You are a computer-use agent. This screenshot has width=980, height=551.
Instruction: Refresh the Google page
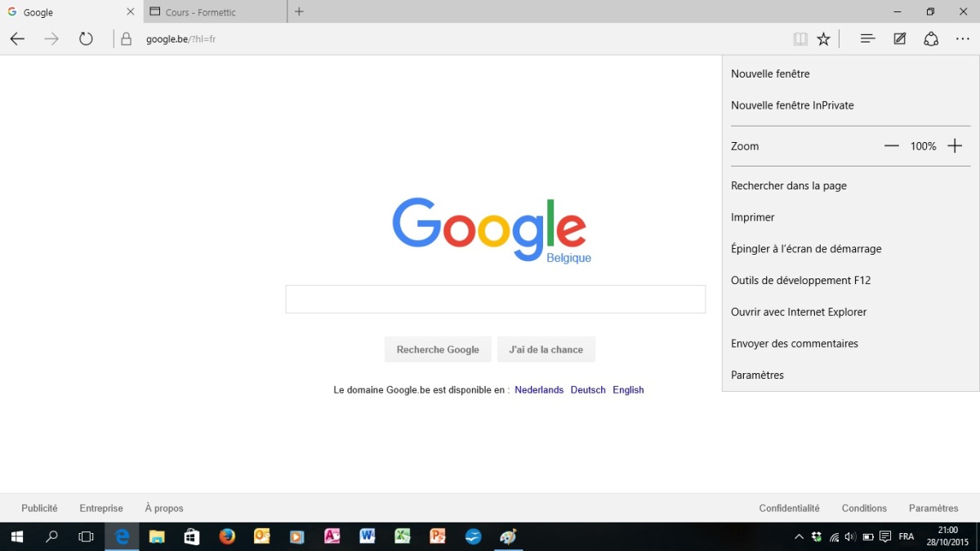coord(86,39)
